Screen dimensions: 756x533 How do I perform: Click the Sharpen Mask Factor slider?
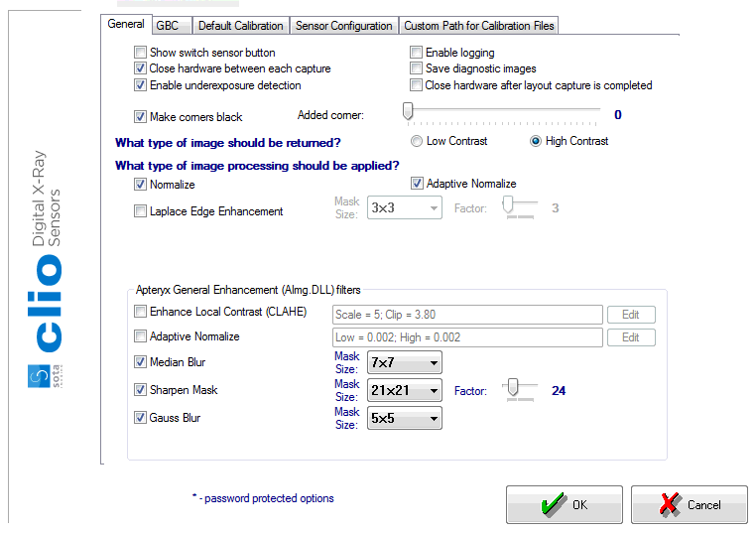point(514,389)
